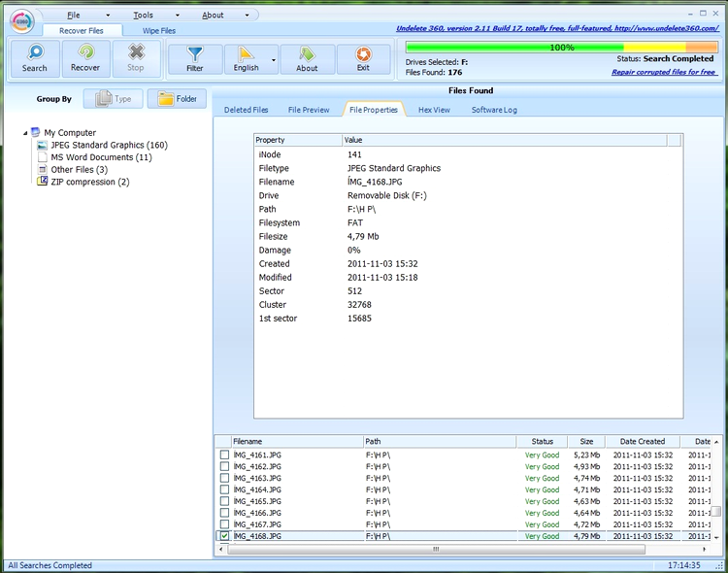The image size is (728, 573).
Task: Click the status bar clock 17:14:35
Action: click(684, 565)
